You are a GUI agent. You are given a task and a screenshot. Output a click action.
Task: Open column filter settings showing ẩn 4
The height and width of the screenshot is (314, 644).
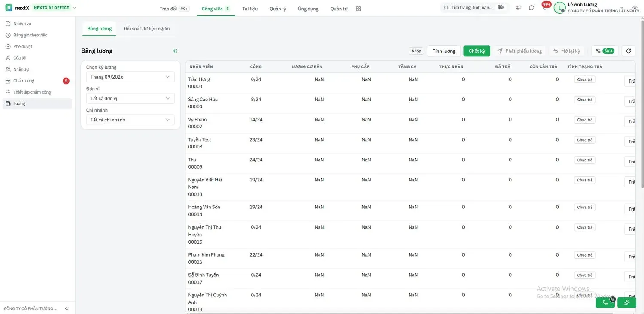(605, 51)
